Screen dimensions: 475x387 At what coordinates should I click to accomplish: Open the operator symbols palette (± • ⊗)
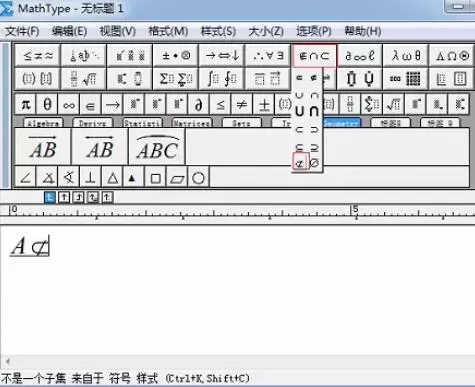[176, 55]
